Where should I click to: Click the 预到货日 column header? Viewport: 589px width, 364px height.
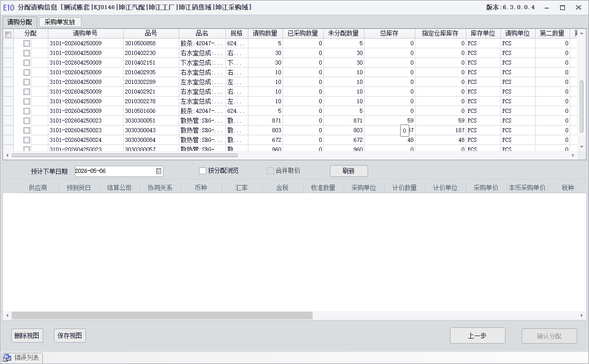79,188
